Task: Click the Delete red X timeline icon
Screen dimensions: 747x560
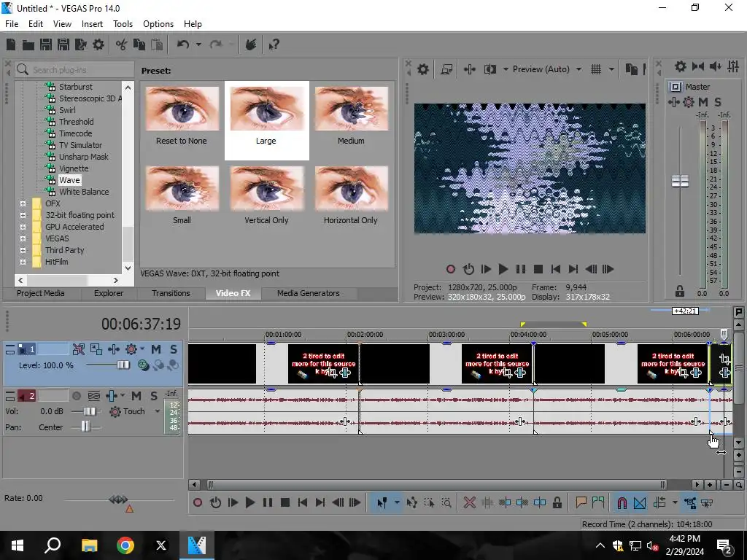Action: tap(469, 503)
